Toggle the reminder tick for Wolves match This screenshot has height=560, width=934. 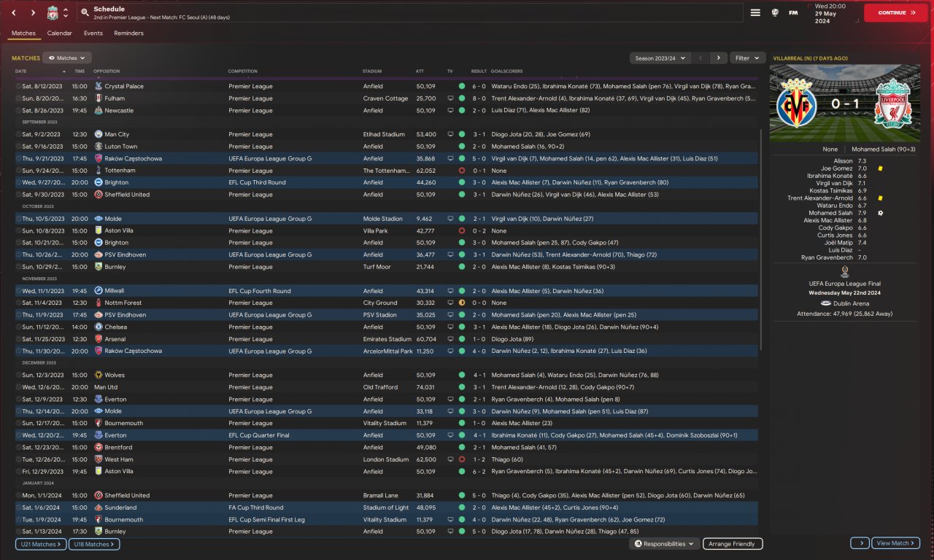(x=19, y=375)
